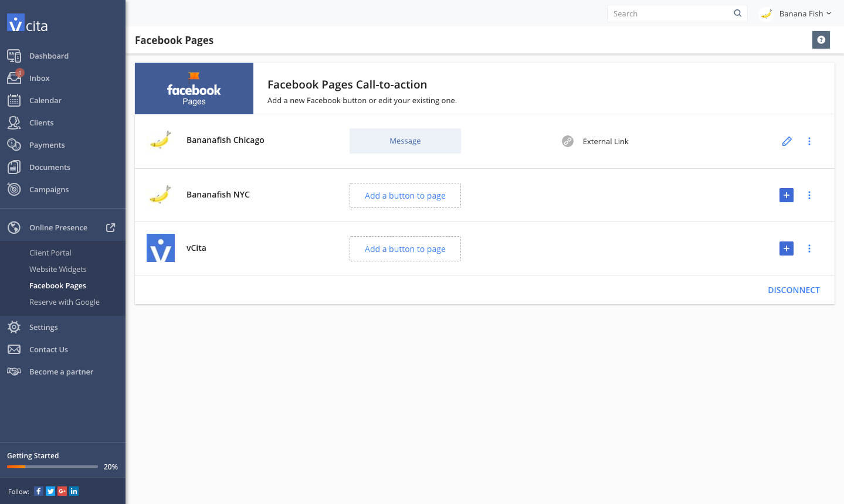Screen dimensions: 844x504
Task: Follow vcita on LinkedIn icon
Action: (x=74, y=491)
